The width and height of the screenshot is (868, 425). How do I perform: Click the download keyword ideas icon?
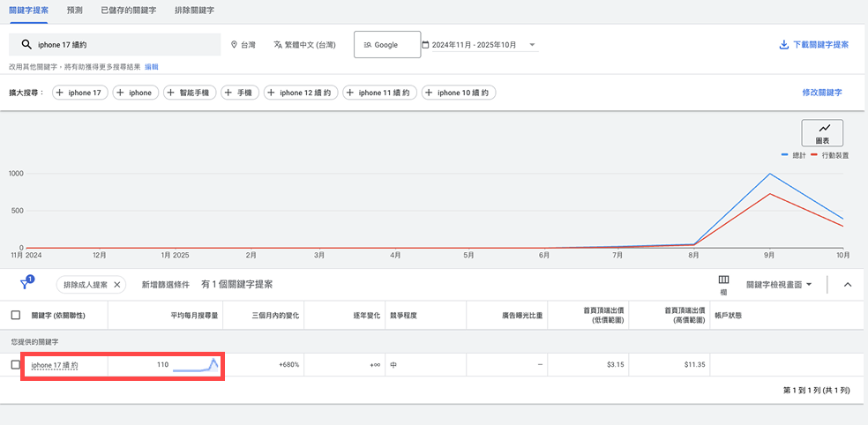783,45
